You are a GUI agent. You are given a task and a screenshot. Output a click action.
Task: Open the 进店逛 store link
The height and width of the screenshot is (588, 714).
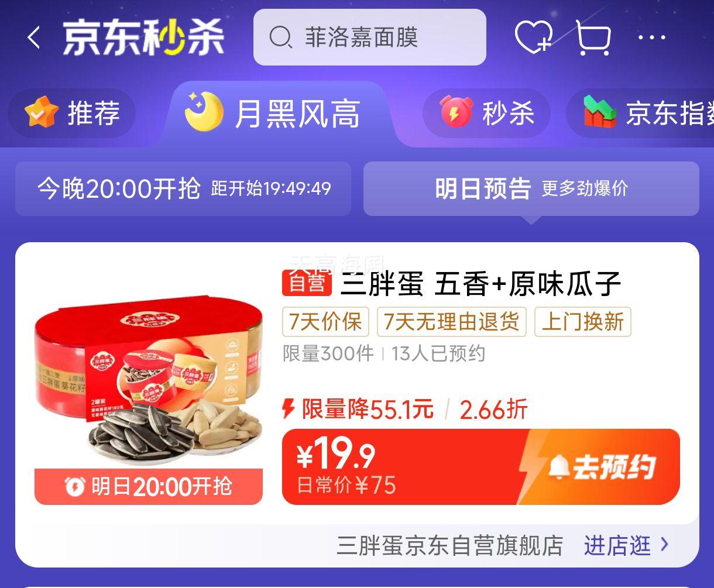617,545
